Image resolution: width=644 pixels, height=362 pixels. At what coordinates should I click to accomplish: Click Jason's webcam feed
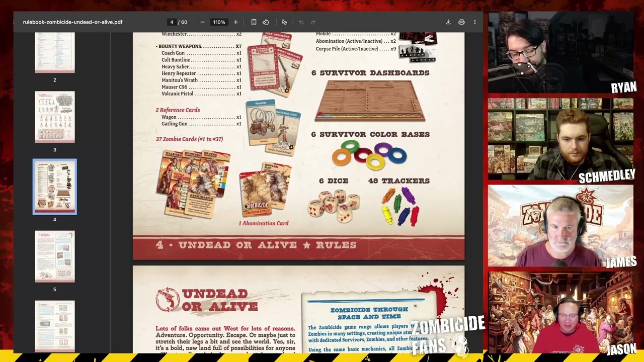[561, 312]
